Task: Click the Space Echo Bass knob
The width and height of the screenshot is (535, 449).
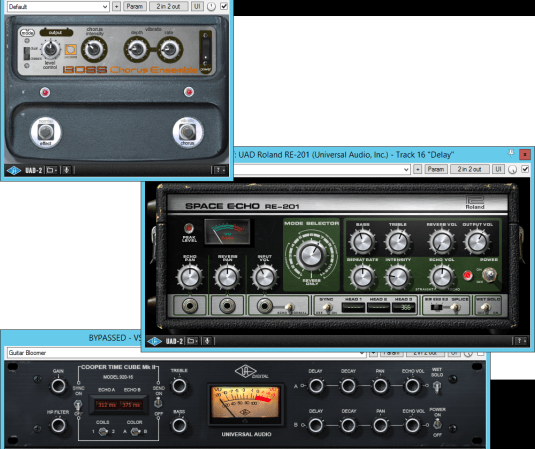Action: [x=362, y=242]
